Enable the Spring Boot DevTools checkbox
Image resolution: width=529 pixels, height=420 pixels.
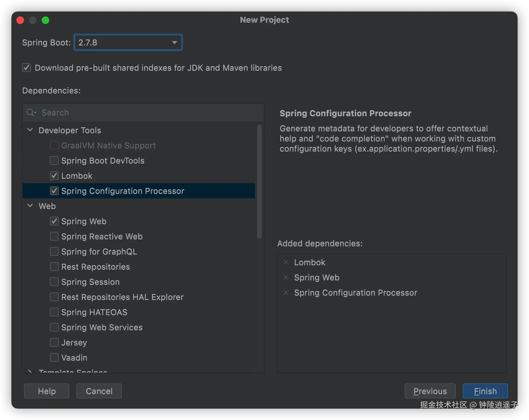point(54,161)
